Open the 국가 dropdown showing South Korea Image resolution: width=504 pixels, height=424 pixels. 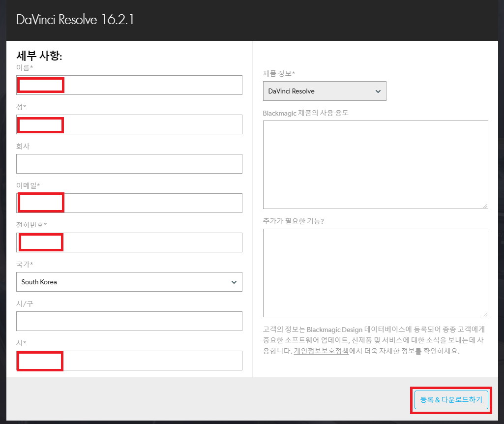pos(129,282)
